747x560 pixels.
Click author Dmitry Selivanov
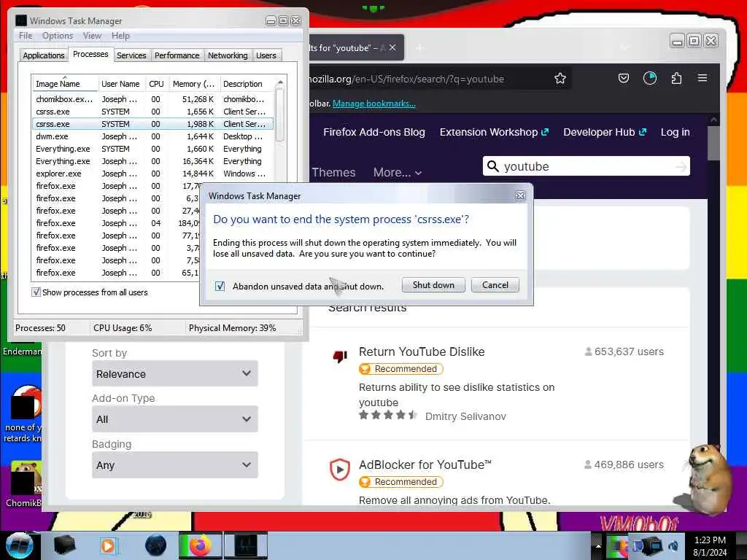tap(465, 416)
